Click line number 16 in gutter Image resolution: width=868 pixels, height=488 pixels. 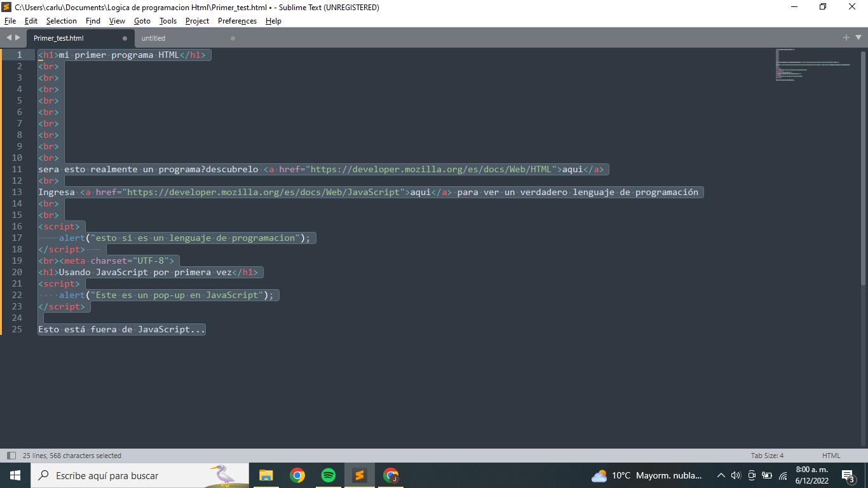[x=17, y=226]
